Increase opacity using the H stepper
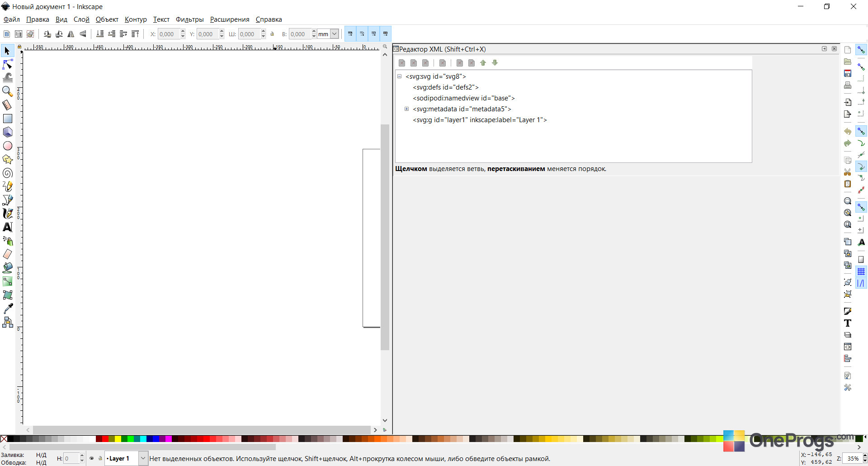The height and width of the screenshot is (466, 868). click(x=82, y=456)
